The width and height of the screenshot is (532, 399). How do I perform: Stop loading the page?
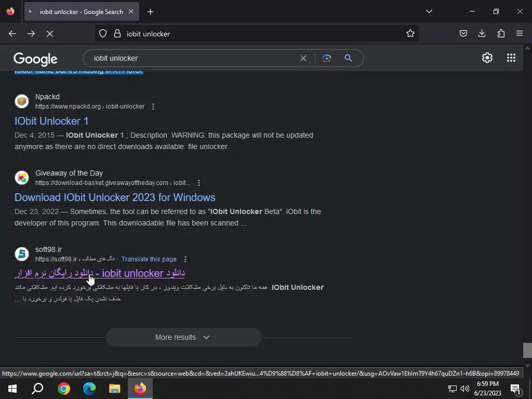click(50, 34)
